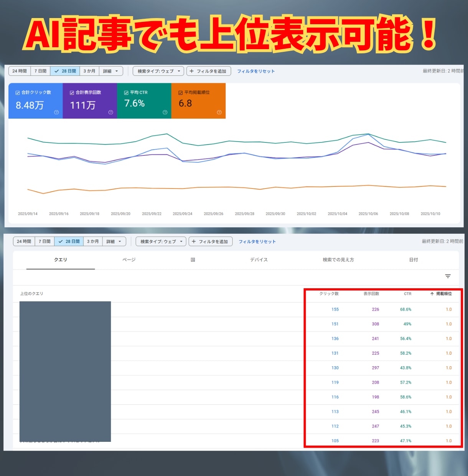Viewport: 468px width, 476px height.
Task: Click the 111万 total impressions value
Action: pos(82,105)
